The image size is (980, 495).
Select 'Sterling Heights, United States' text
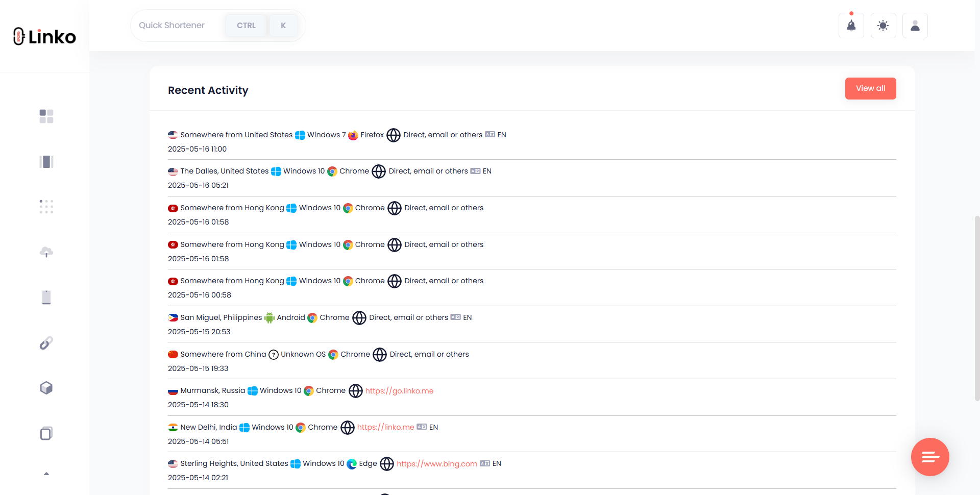pyautogui.click(x=234, y=463)
